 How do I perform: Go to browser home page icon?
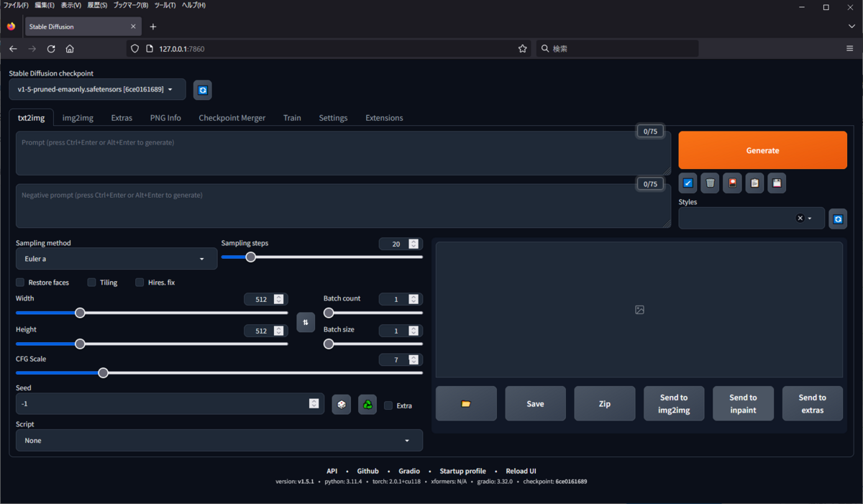click(x=70, y=49)
